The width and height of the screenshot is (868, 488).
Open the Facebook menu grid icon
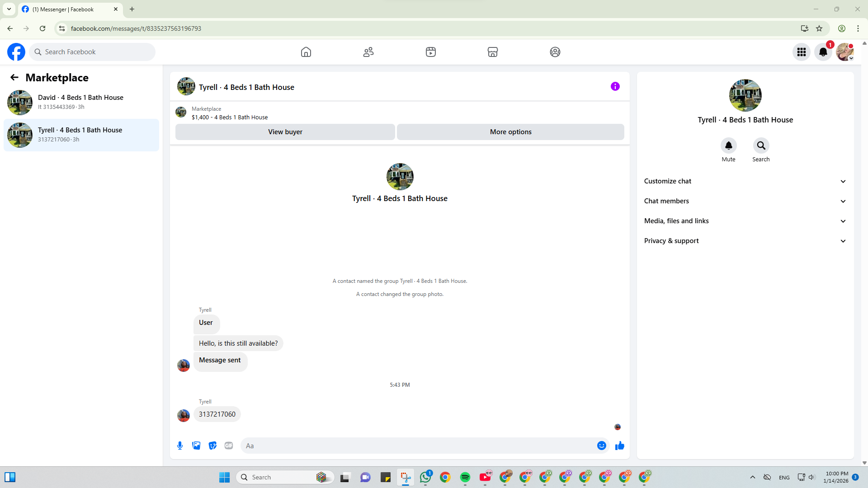[801, 52]
